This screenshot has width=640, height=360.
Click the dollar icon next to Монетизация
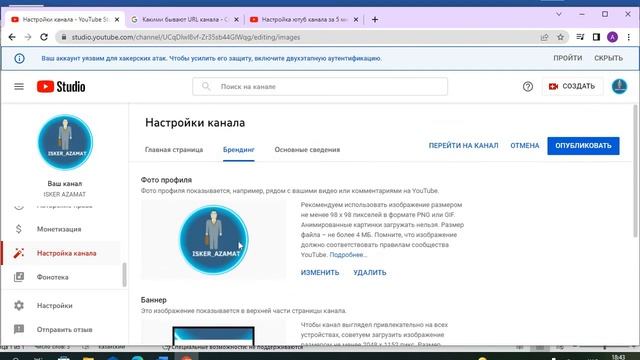19,229
